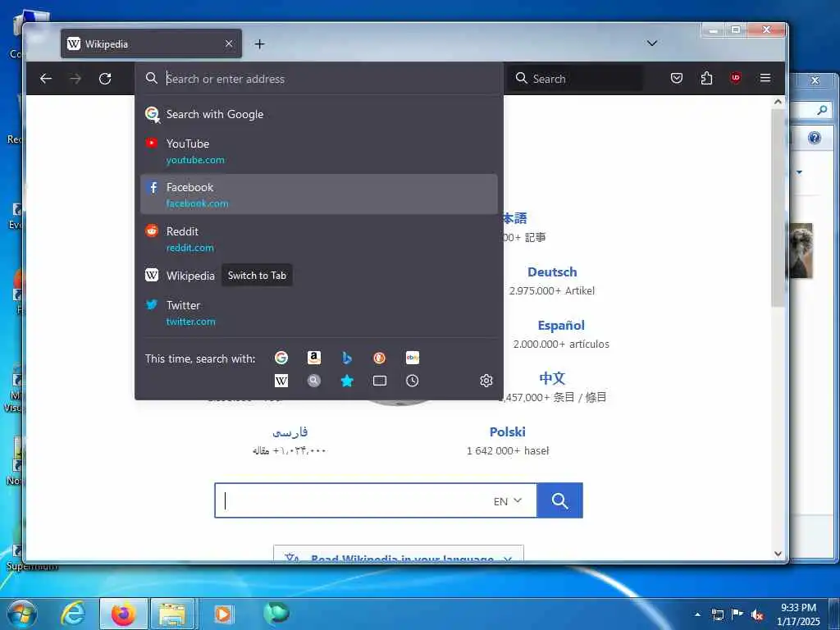Search history using the clock icon

click(413, 381)
